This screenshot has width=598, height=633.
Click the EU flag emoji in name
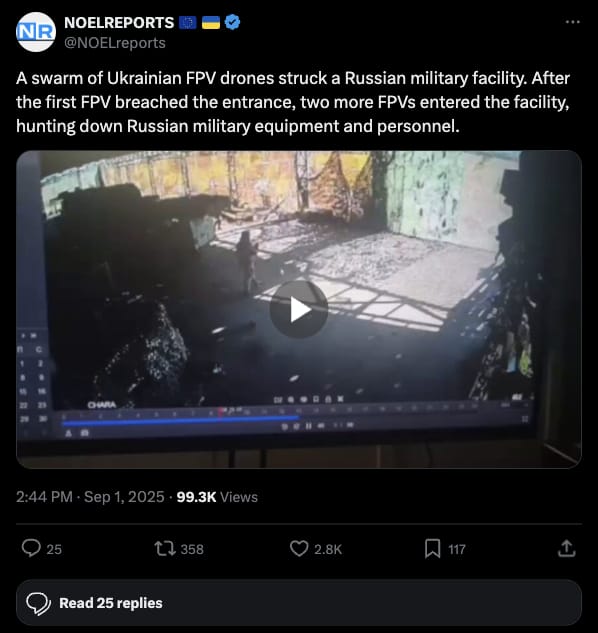click(x=187, y=23)
